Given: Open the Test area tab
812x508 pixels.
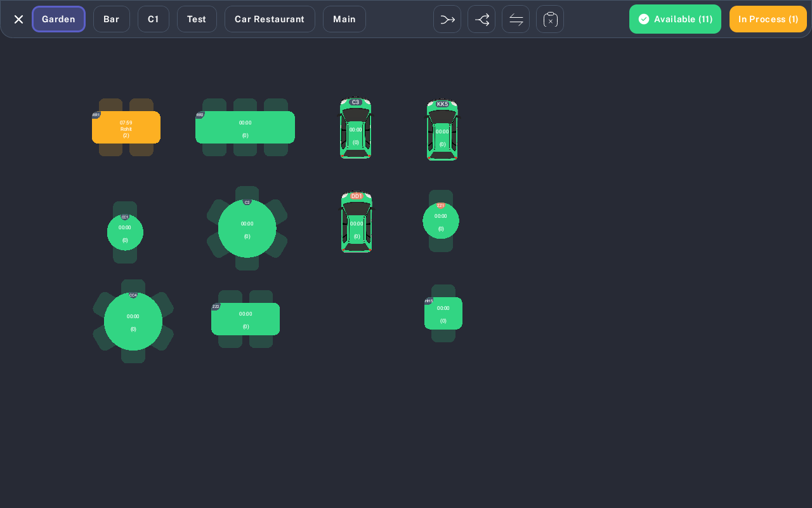Looking at the screenshot, I should click(197, 19).
